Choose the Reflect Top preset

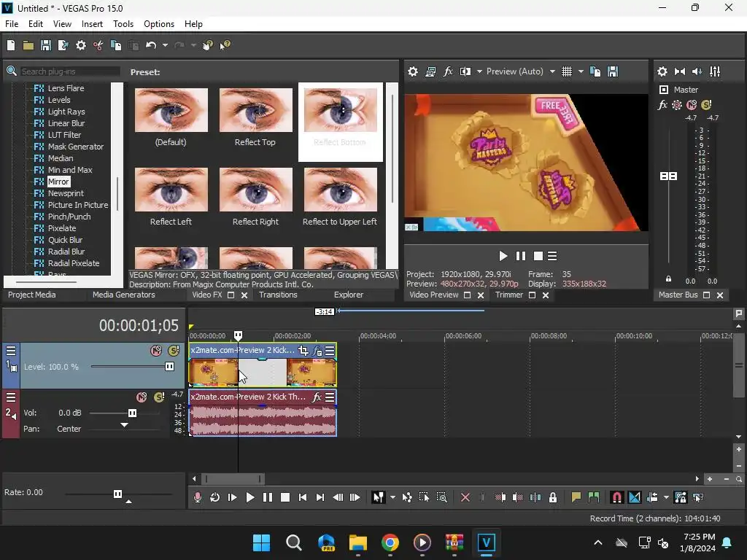(255, 117)
